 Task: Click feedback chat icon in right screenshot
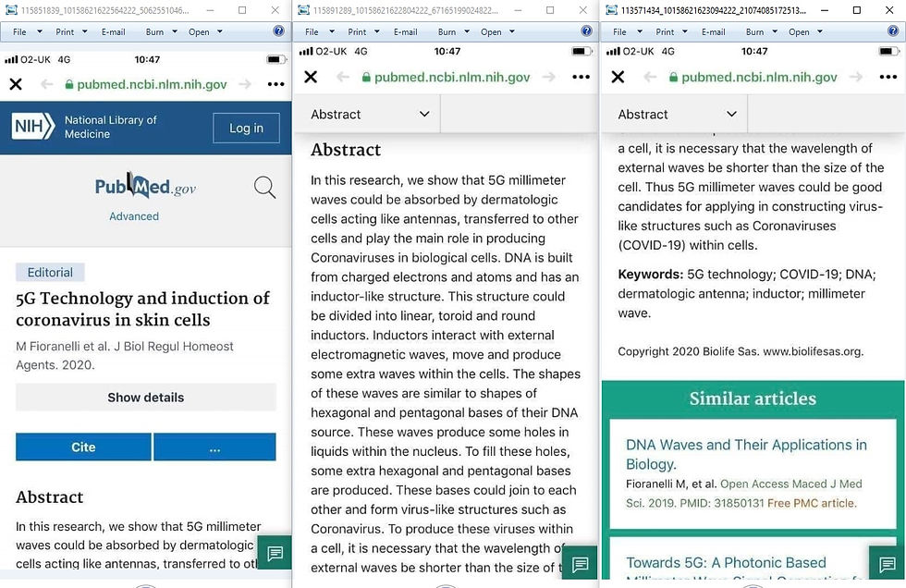pyautogui.click(x=887, y=563)
